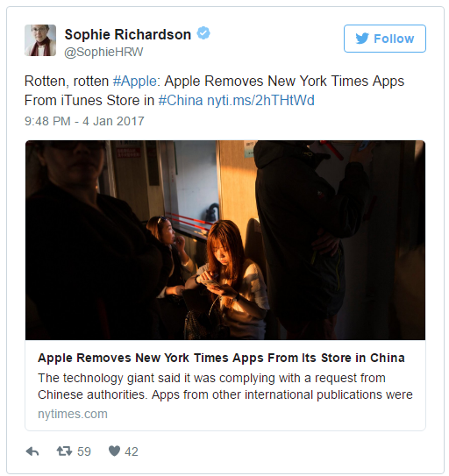Open the #China hashtag
Viewport: 449px width, 476px height.
181,101
